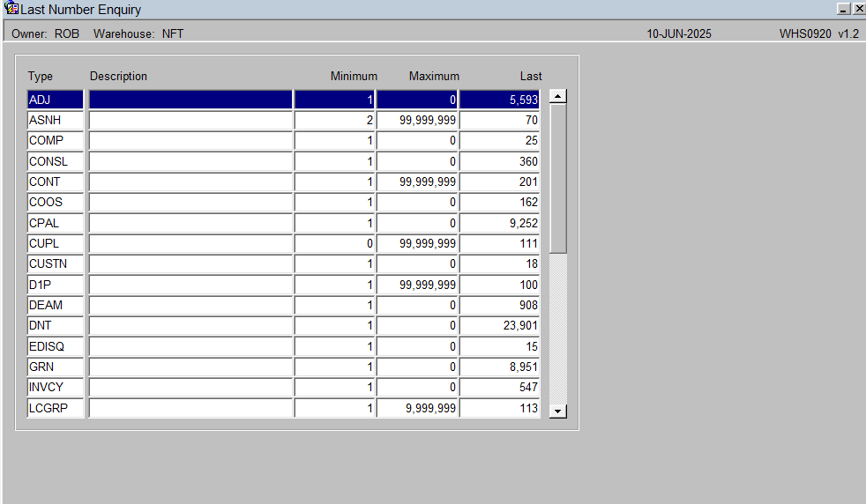Click the Minimum value 1 in GRN row

(x=335, y=367)
